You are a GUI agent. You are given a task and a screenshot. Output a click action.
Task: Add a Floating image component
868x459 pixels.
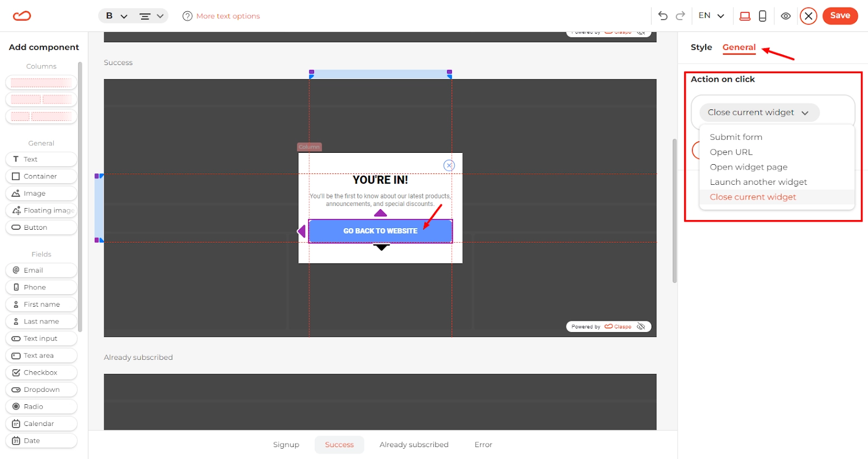pyautogui.click(x=41, y=210)
